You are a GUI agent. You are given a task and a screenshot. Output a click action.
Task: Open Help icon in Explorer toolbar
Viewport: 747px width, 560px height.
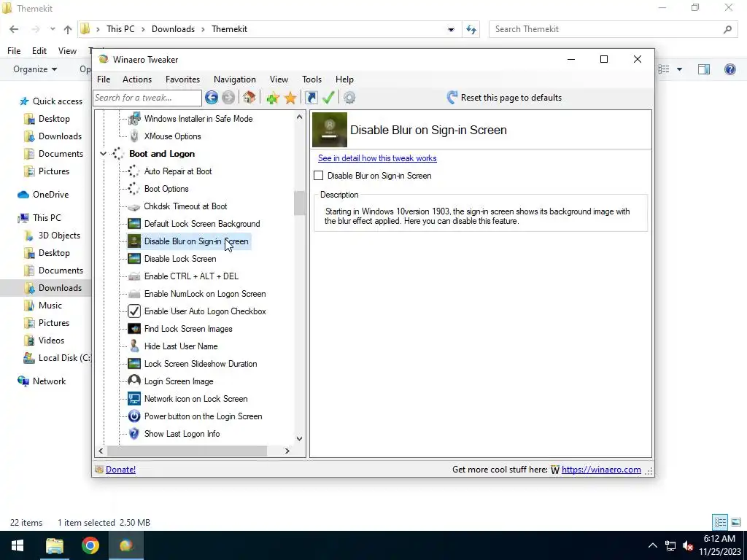[x=729, y=69]
